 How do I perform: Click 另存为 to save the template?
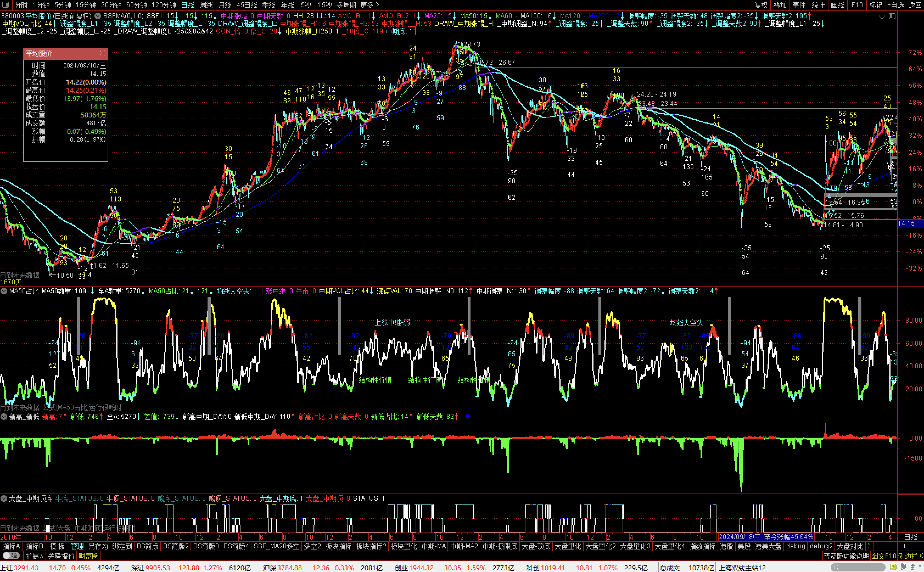click(x=98, y=546)
